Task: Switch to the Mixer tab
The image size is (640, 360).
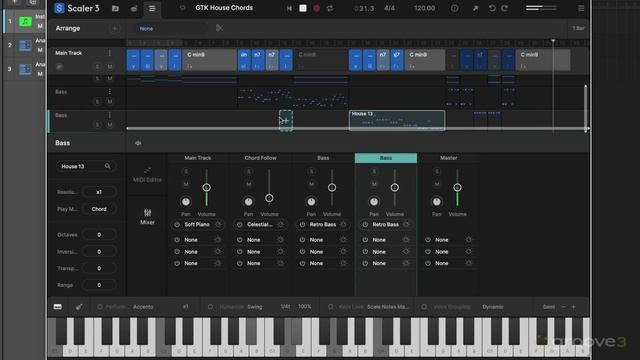Action: click(147, 217)
